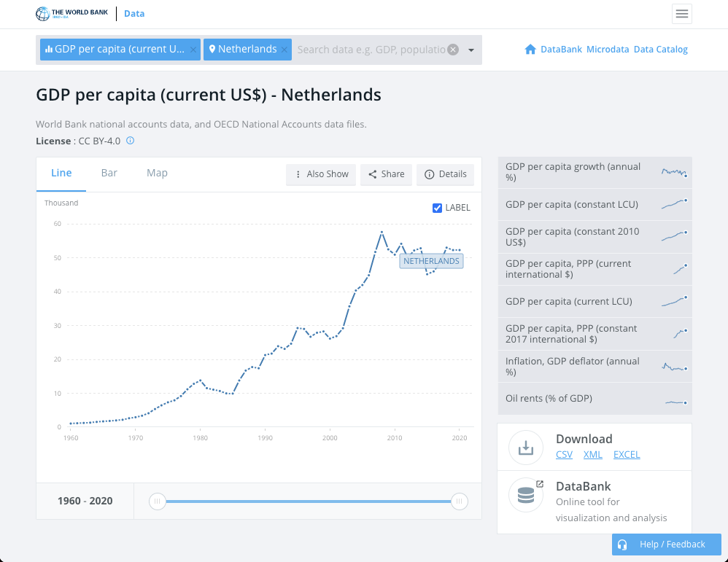Click the home icon beside DataBank
728x562 pixels.
click(x=530, y=50)
